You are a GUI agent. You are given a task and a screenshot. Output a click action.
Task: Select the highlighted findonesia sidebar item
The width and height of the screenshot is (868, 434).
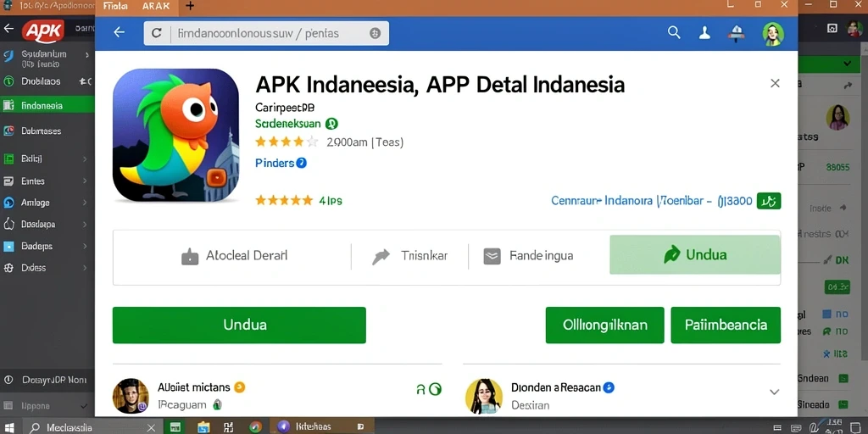click(x=47, y=105)
